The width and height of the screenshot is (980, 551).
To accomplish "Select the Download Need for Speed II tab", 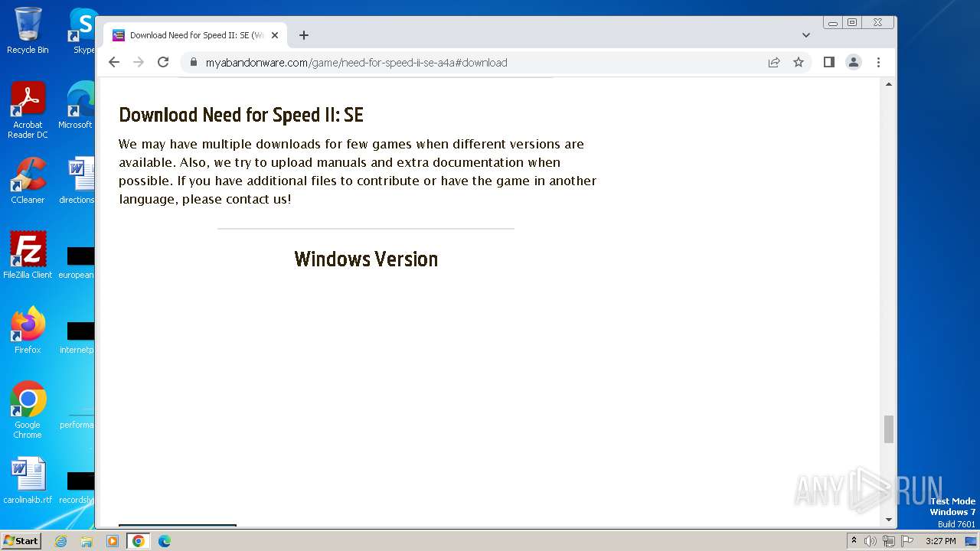I will 195,35.
